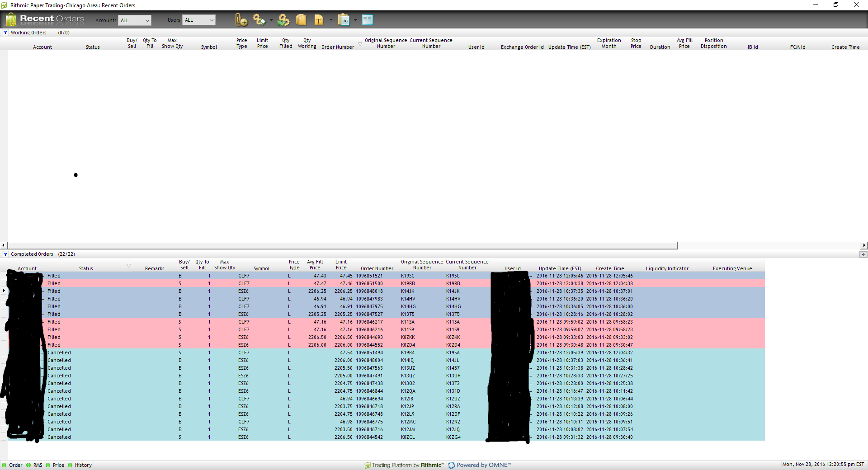Click the Completed Orders (22/22) panel title
Screen dimensions: 868x470
(x=43, y=254)
